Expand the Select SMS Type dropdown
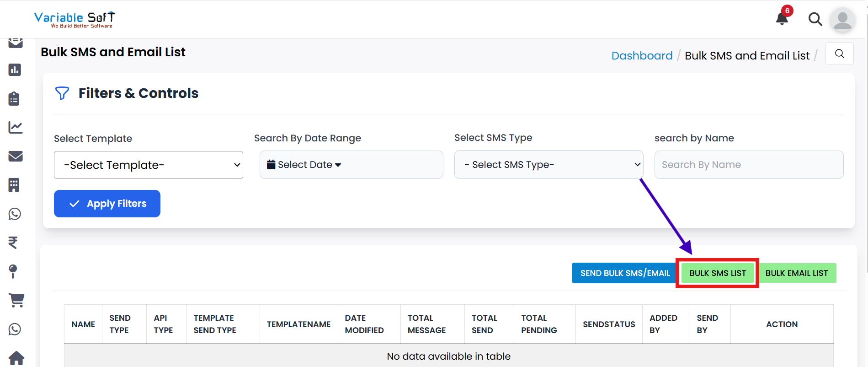This screenshot has height=367, width=868. [548, 165]
